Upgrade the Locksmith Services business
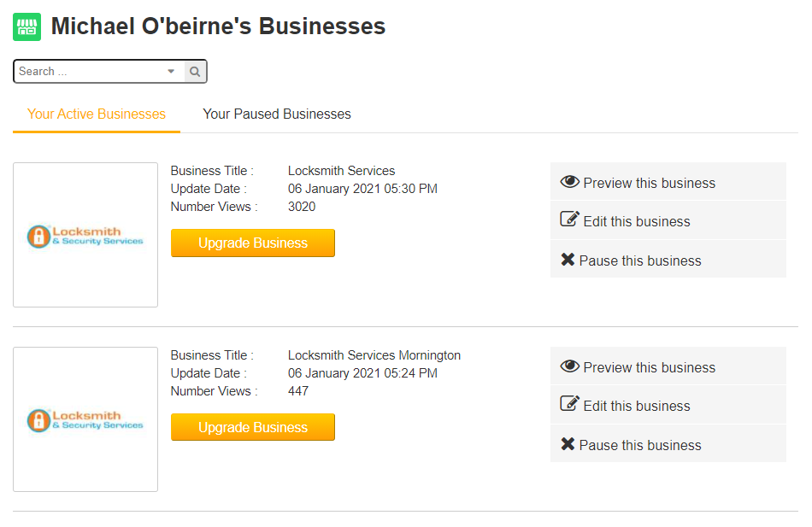Image resolution: width=812 pixels, height=527 pixels. pos(253,243)
